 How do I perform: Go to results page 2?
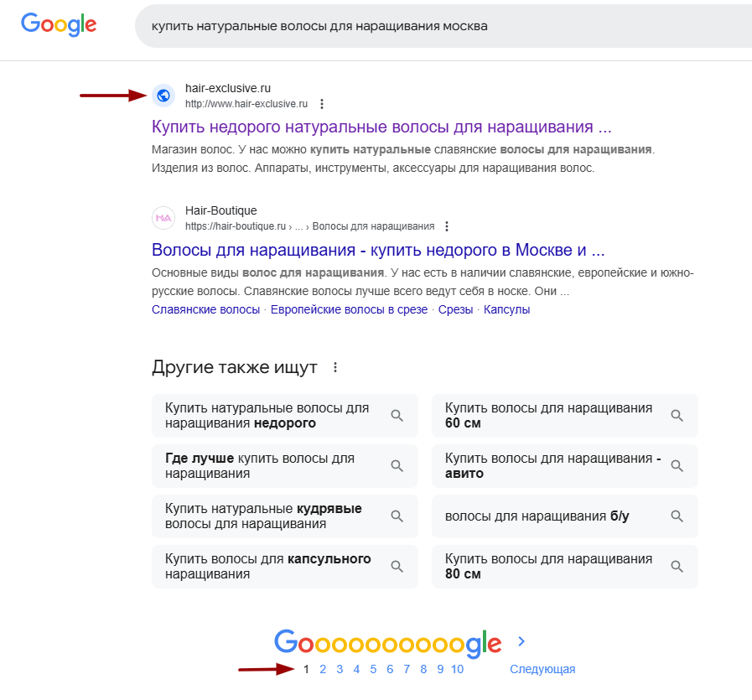click(x=323, y=669)
